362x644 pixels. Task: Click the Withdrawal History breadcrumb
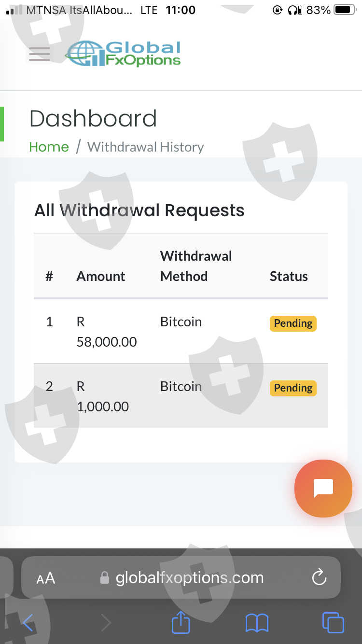point(145,147)
